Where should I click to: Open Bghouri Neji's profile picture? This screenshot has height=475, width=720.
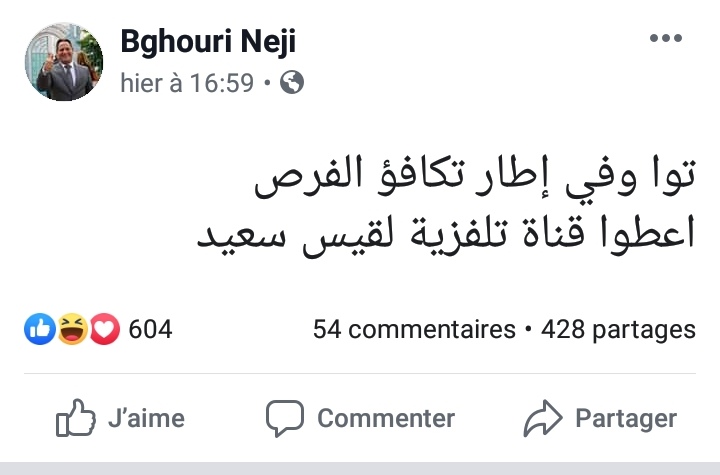pos(64,62)
